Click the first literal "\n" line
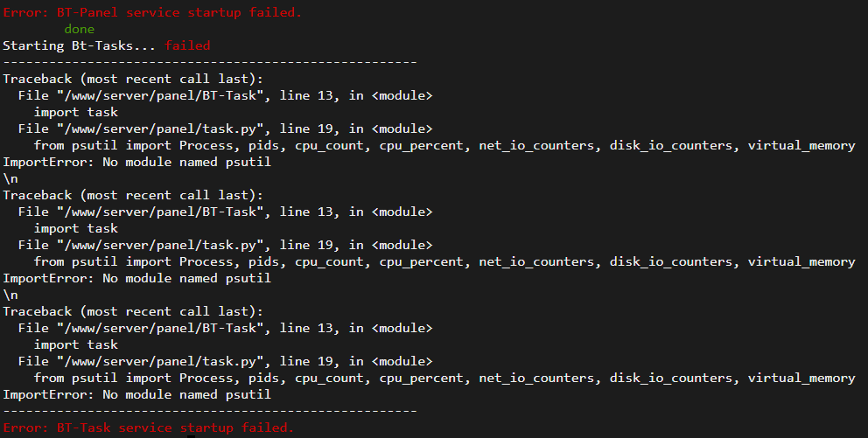 (x=10, y=178)
